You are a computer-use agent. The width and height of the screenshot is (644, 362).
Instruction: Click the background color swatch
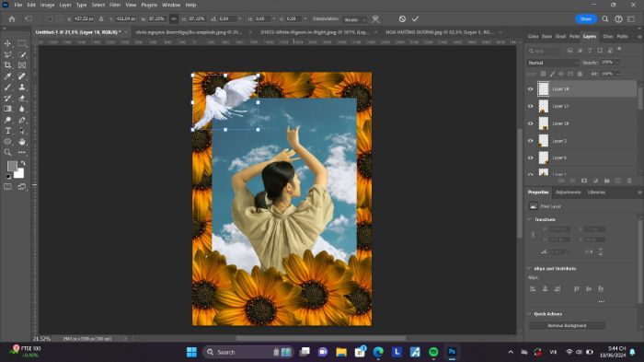(19, 173)
